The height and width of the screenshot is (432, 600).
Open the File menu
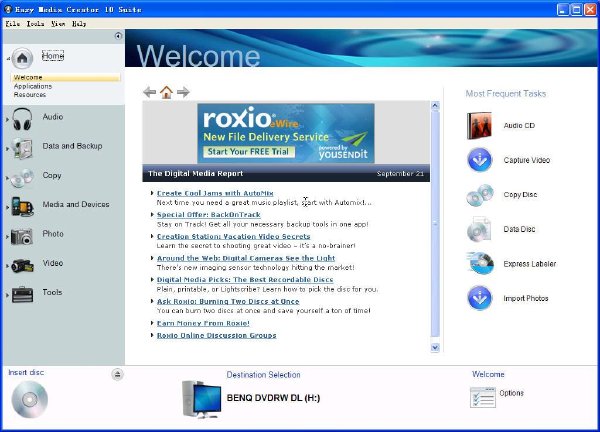[13, 24]
